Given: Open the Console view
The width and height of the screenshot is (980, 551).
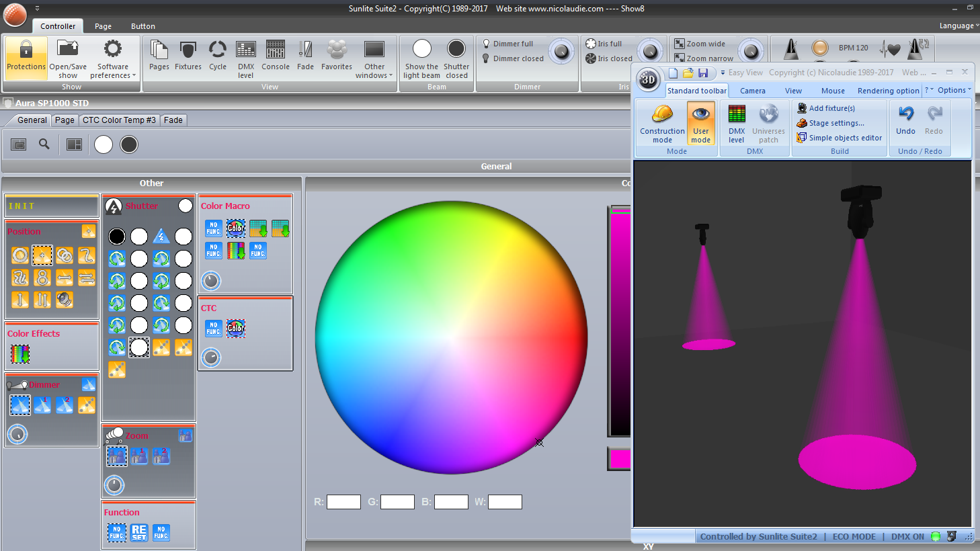Looking at the screenshot, I should [276, 55].
